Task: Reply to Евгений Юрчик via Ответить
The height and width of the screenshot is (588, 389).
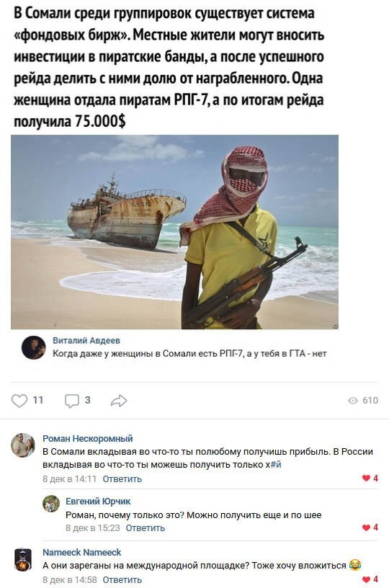Action: pyautogui.click(x=145, y=528)
